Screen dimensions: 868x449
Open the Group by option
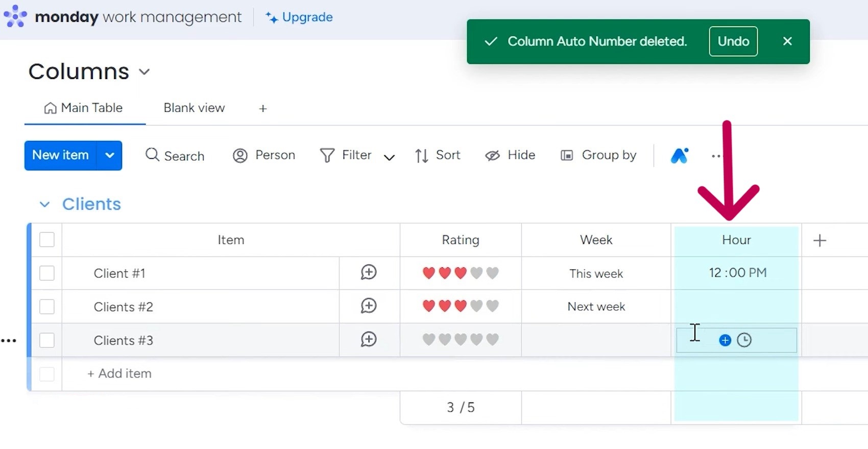pyautogui.click(x=598, y=155)
